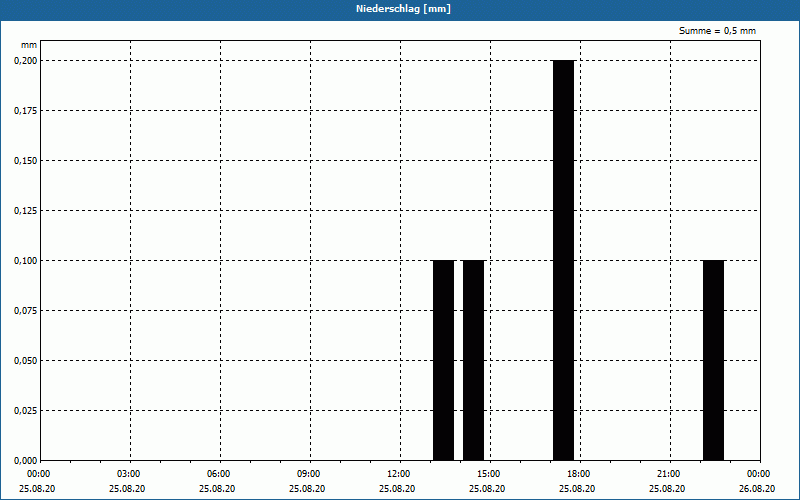Click the 03:00 time axis label

coord(128,474)
